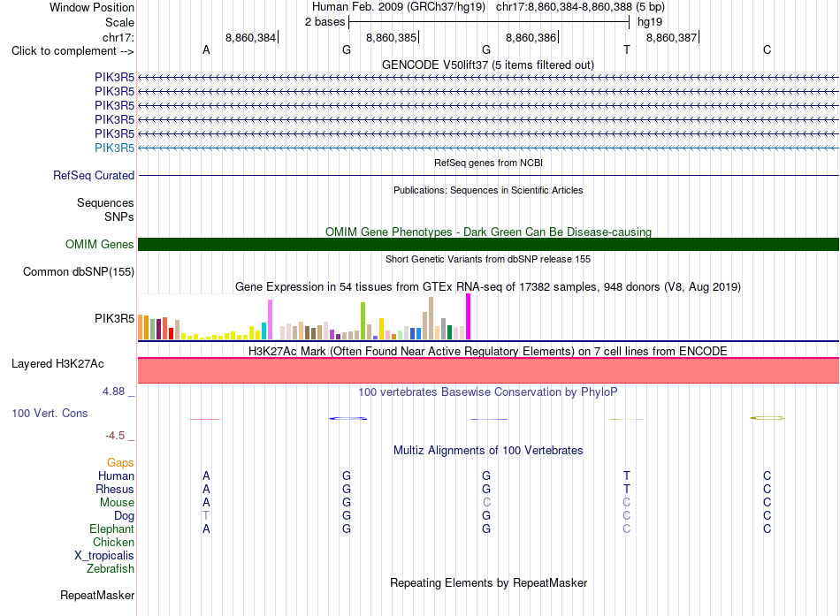Click the Scale label

[120, 22]
